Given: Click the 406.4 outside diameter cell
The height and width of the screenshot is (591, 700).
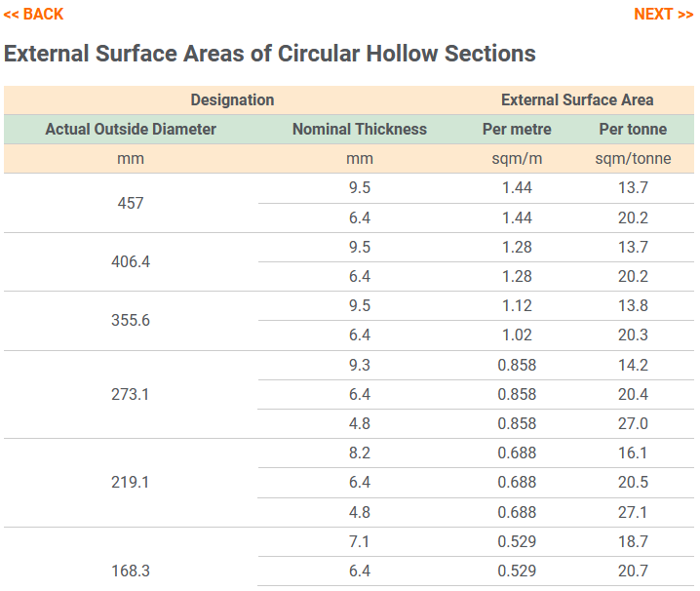Looking at the screenshot, I should pyautogui.click(x=131, y=261).
